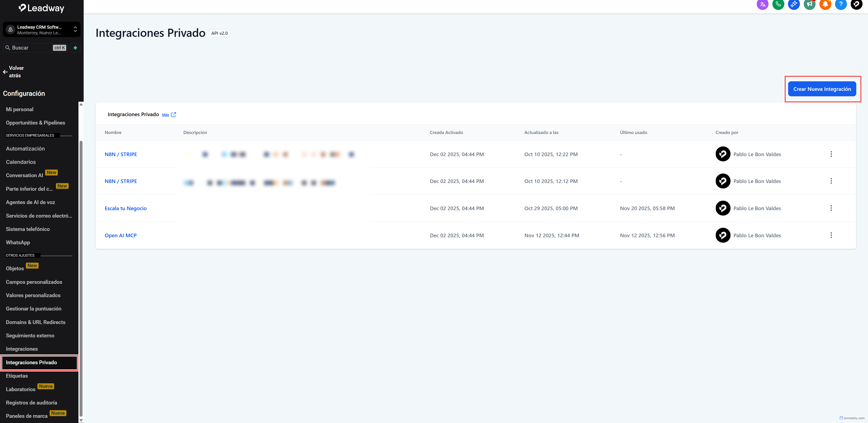
Task: Click Volver atrás back arrow
Action: tap(5, 72)
